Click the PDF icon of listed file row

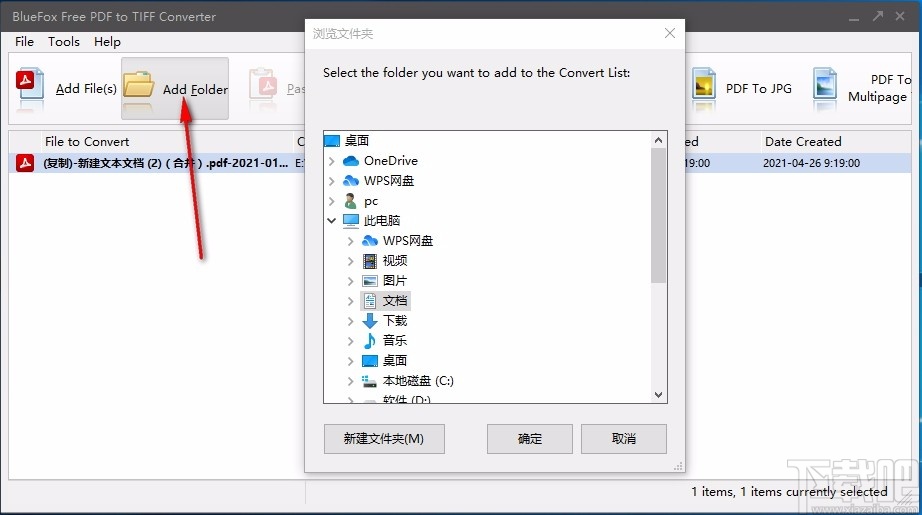25,163
